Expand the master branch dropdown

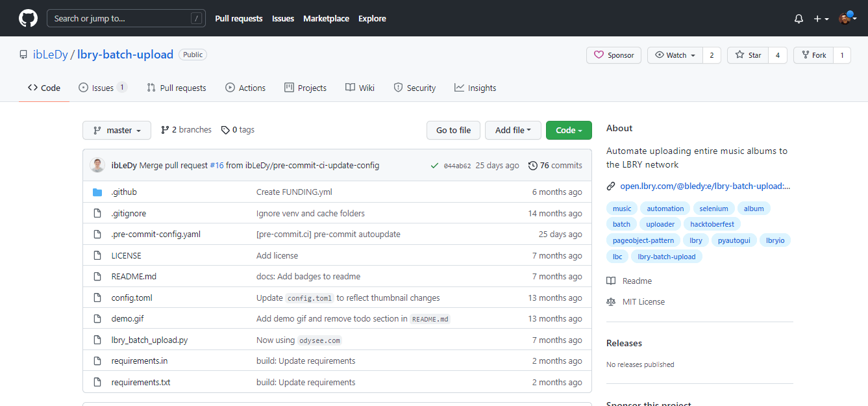point(117,131)
